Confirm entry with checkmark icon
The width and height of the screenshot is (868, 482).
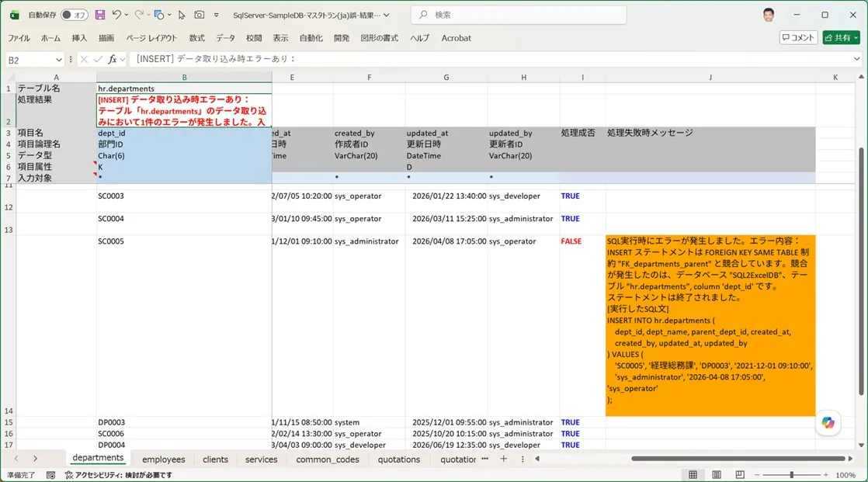(98, 59)
